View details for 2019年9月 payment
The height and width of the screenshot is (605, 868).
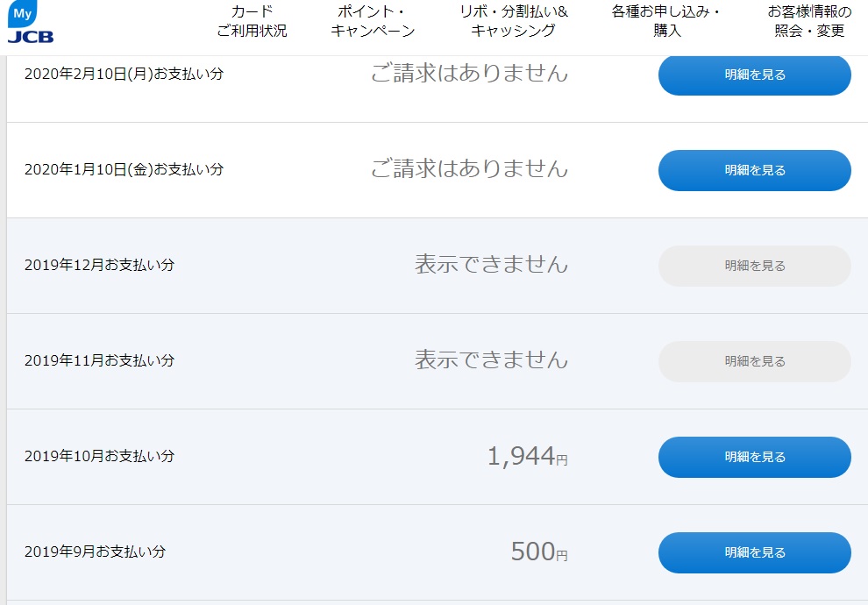753,552
